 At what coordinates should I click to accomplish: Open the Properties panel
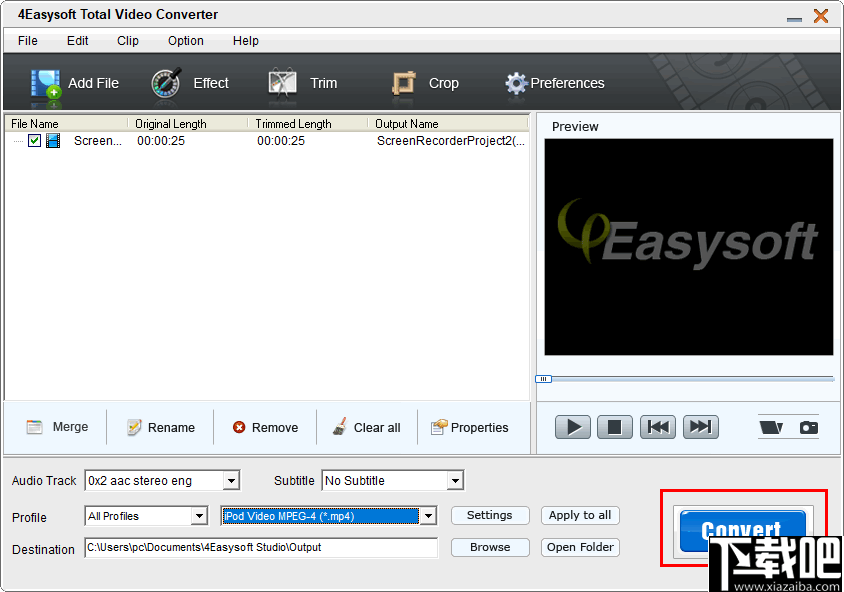click(x=469, y=427)
